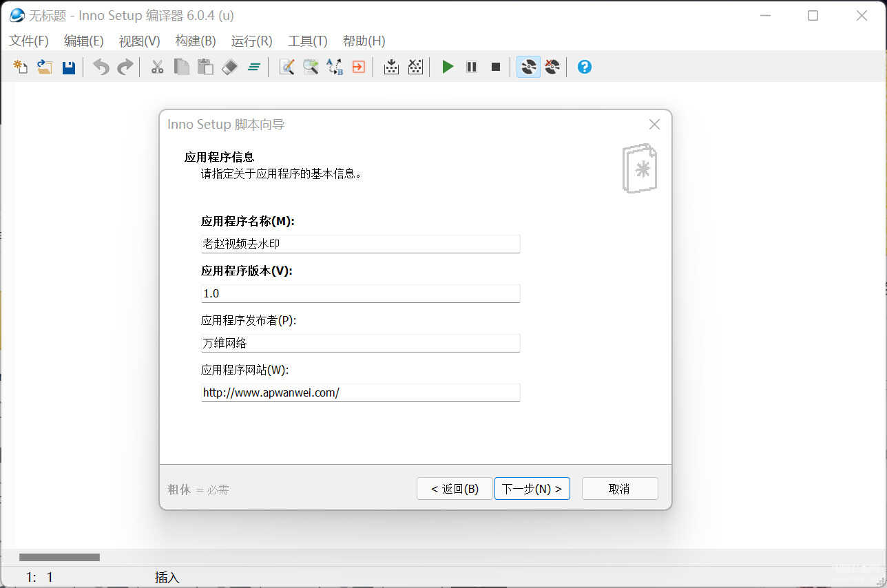The height and width of the screenshot is (588, 887).
Task: Click the Compile toolbar icon
Action: click(391, 67)
